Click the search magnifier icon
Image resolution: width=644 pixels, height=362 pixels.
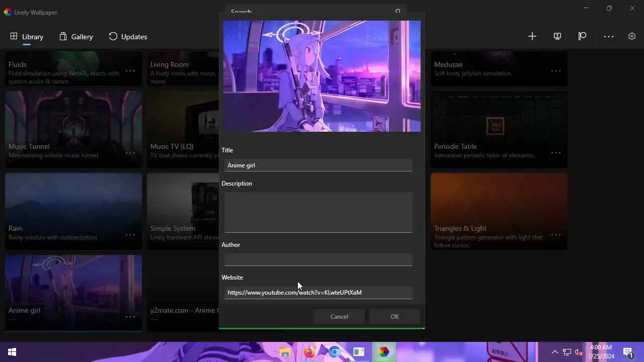tap(398, 12)
